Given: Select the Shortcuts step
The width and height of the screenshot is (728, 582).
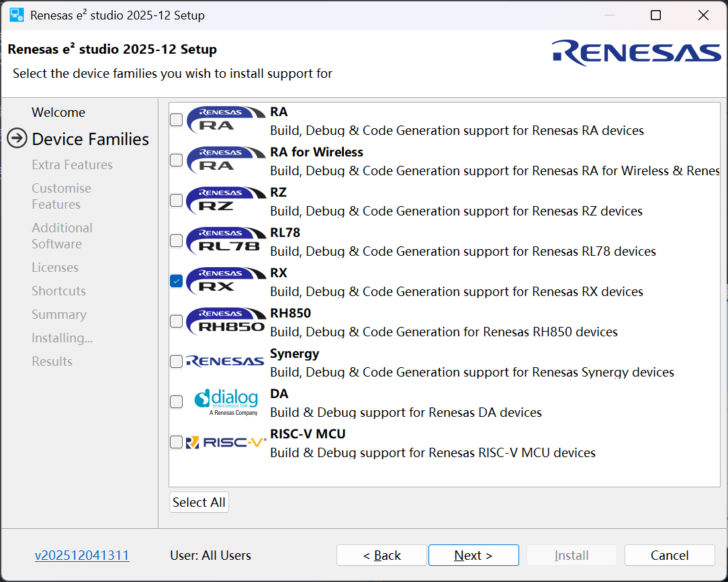Looking at the screenshot, I should pyautogui.click(x=58, y=291).
